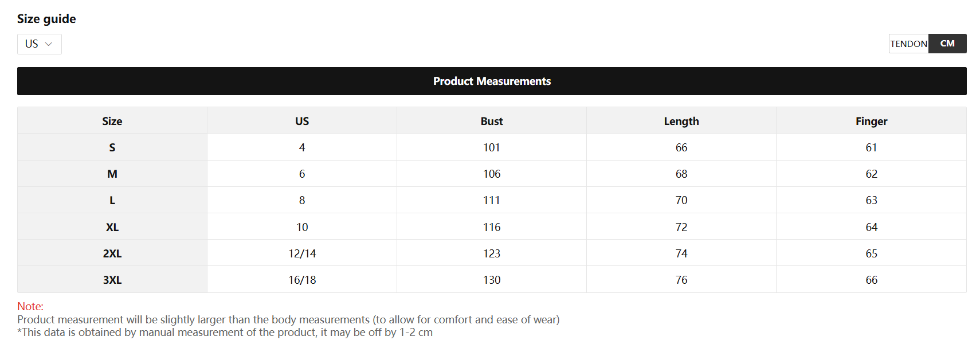Select the M size row label
Screen dimensions: 980x348
point(112,174)
